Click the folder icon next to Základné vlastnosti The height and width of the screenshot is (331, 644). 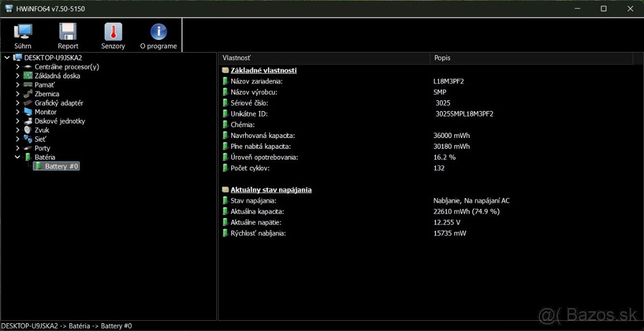pyautogui.click(x=225, y=70)
